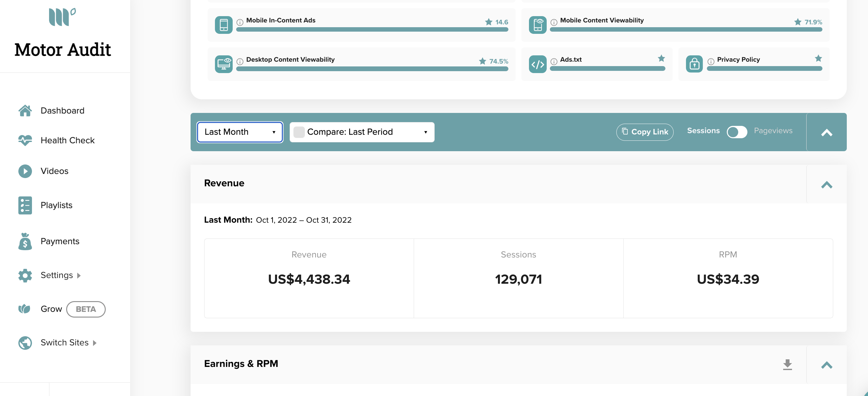The image size is (868, 396).
Task: Click the Payments money bag icon
Action: 25,241
